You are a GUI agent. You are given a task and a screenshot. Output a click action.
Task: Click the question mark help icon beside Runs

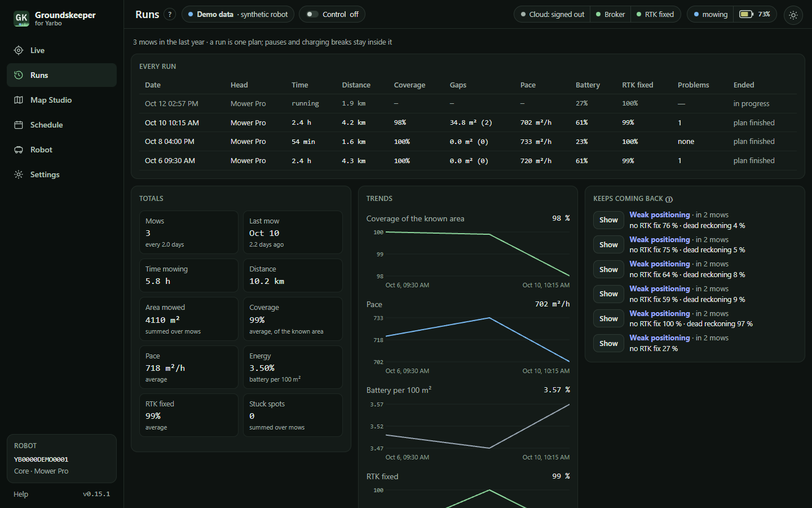point(170,15)
